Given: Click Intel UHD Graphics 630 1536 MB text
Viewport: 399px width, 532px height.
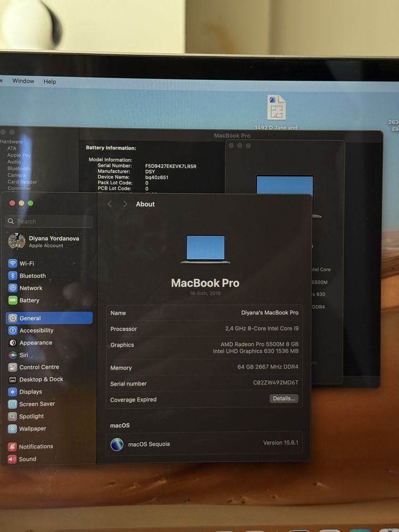Looking at the screenshot, I should click(256, 351).
